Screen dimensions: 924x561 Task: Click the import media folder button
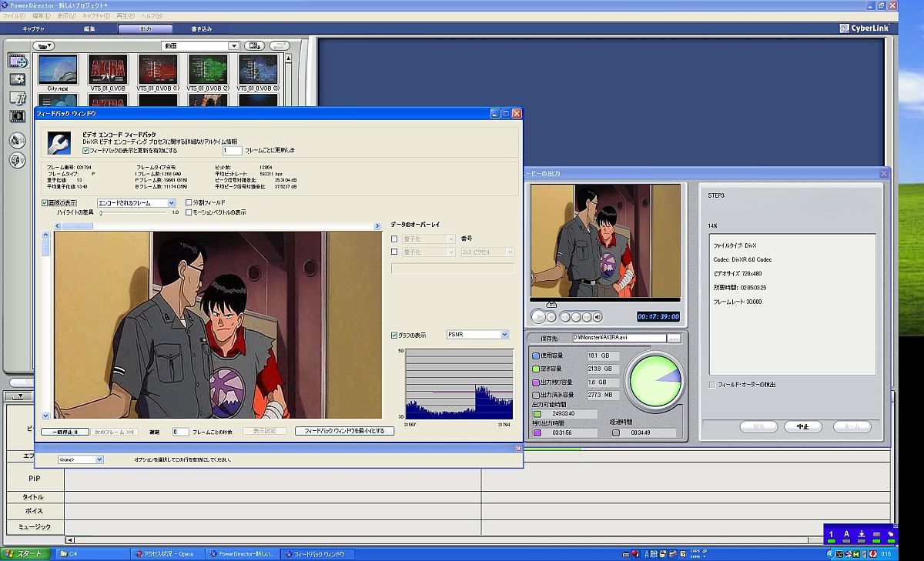pos(43,46)
